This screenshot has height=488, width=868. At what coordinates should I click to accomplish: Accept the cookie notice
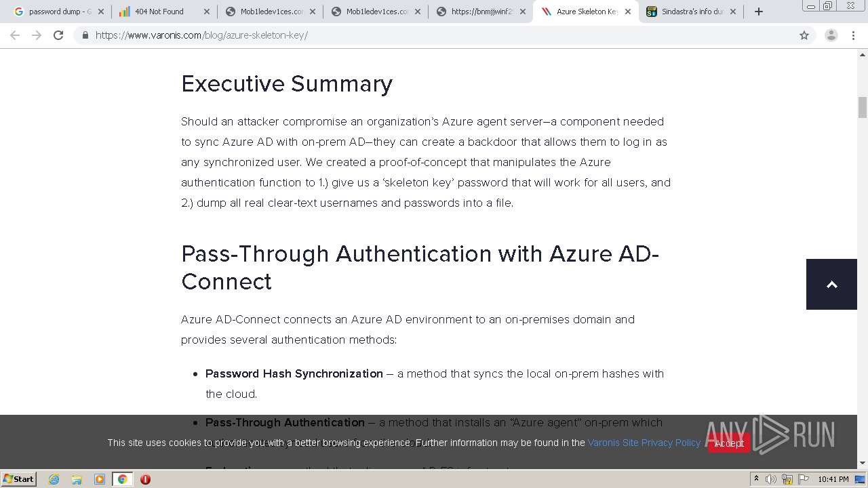729,443
